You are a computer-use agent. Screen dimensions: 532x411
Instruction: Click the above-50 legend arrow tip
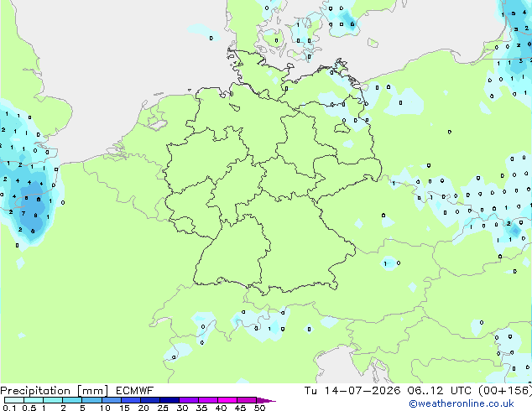(266, 400)
